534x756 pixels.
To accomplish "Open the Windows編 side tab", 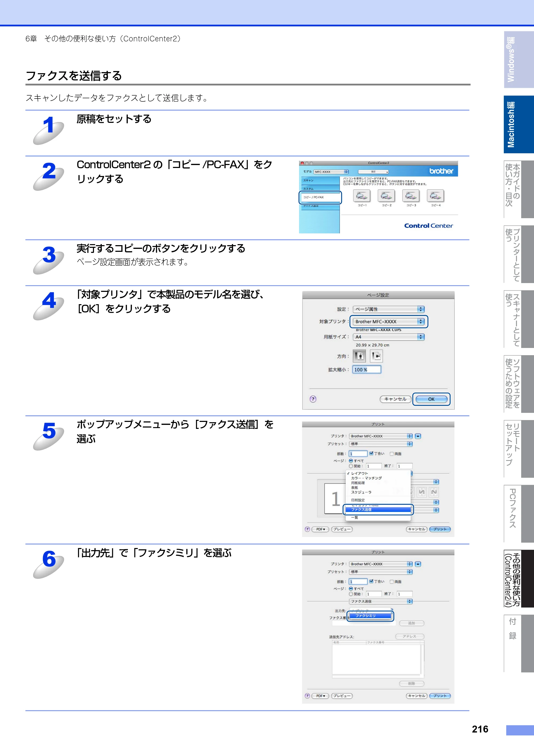I will pyautogui.click(x=519, y=60).
